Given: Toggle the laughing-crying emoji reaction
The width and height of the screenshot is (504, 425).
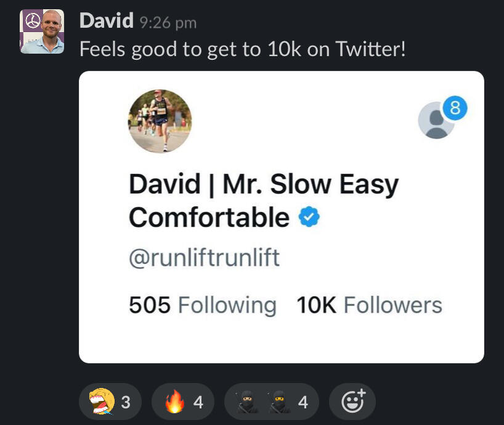Looking at the screenshot, I should click(110, 402).
